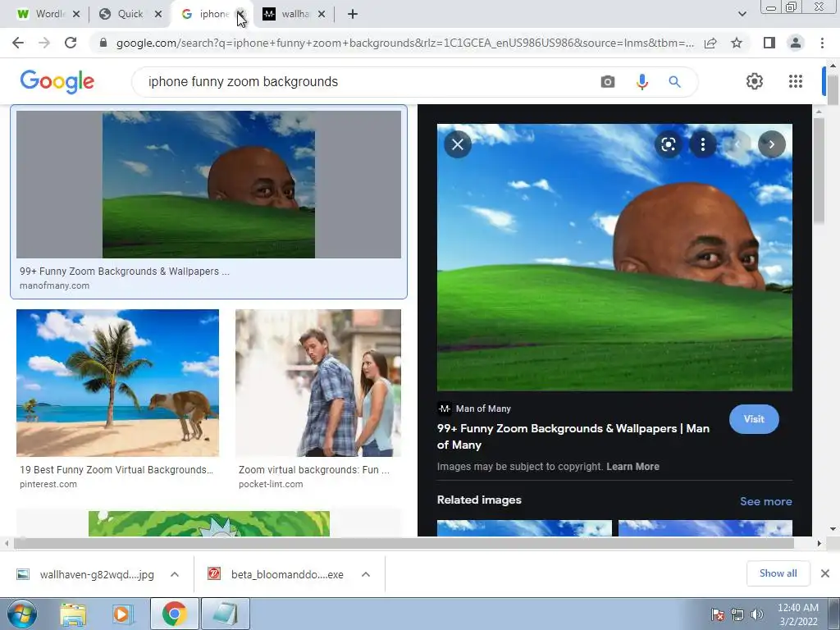Open Windows Explorer from taskbar

click(73, 614)
